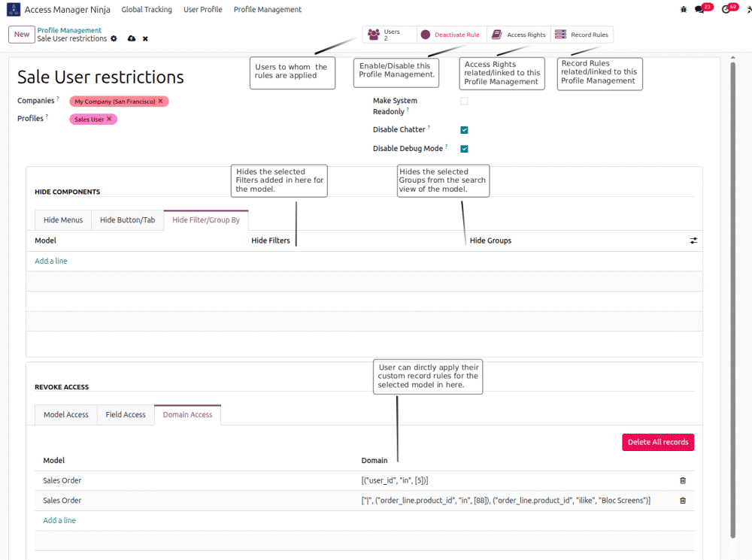
Task: Switch to the Hide Menus tab
Action: [62, 219]
